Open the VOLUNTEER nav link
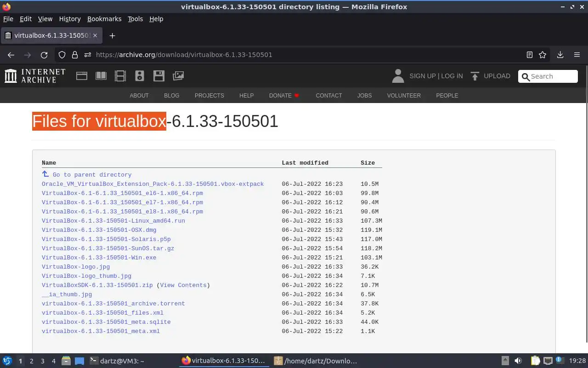This screenshot has height=368, width=588. click(x=404, y=96)
